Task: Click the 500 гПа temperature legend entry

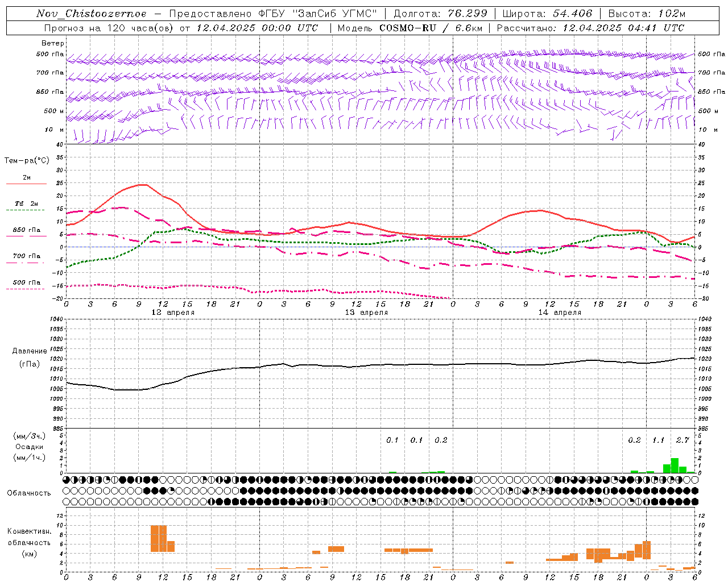Action: (26, 282)
